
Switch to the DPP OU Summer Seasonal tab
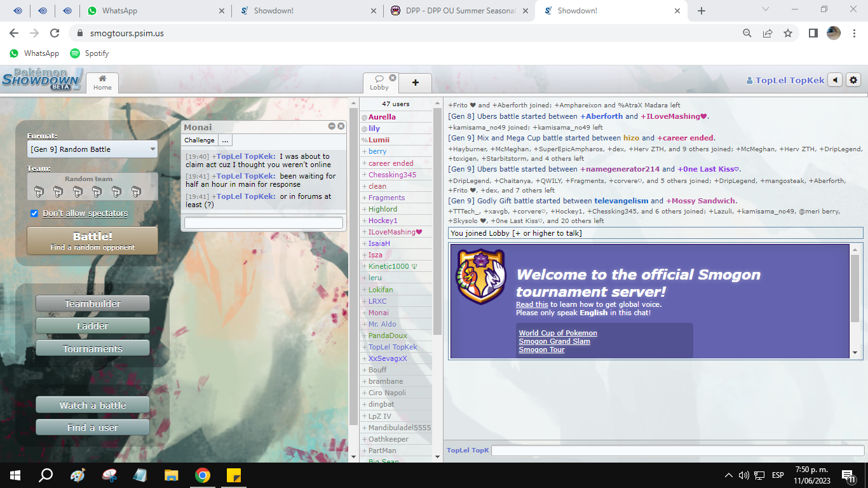tap(460, 11)
